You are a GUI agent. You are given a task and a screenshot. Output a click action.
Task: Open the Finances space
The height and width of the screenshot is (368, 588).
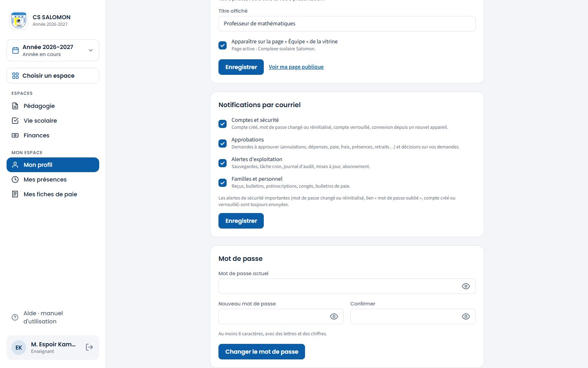click(53, 135)
